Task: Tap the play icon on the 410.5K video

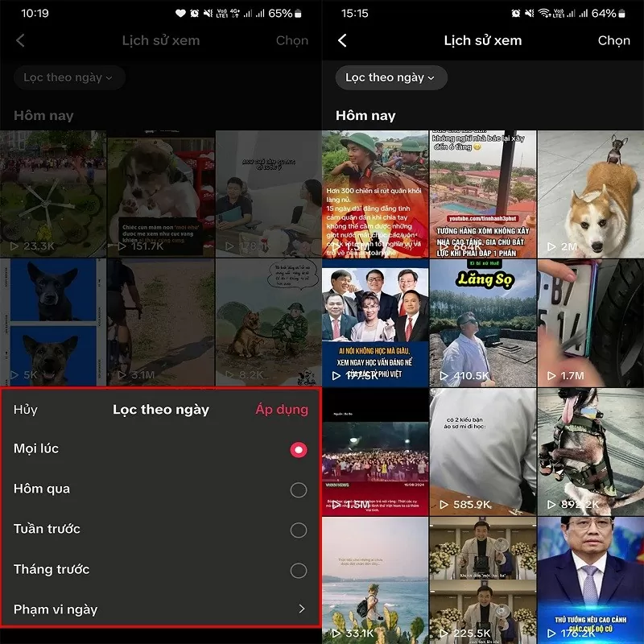Action: tap(444, 374)
